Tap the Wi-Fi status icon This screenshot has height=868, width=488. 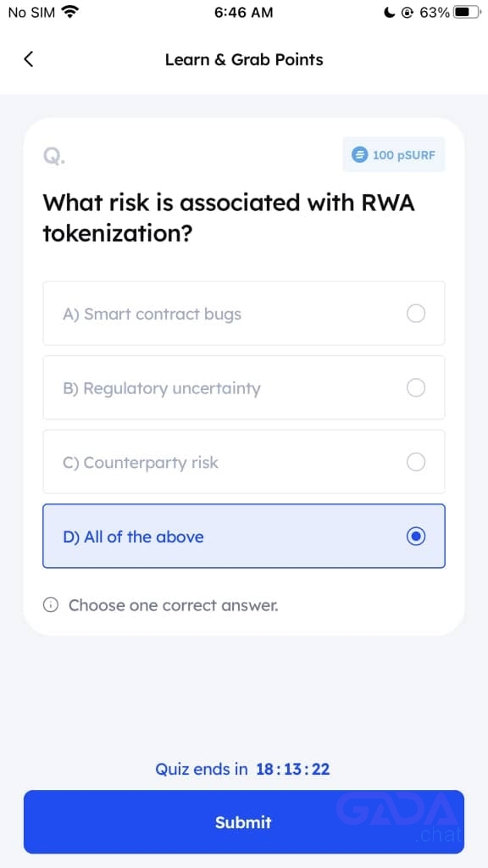coord(69,12)
